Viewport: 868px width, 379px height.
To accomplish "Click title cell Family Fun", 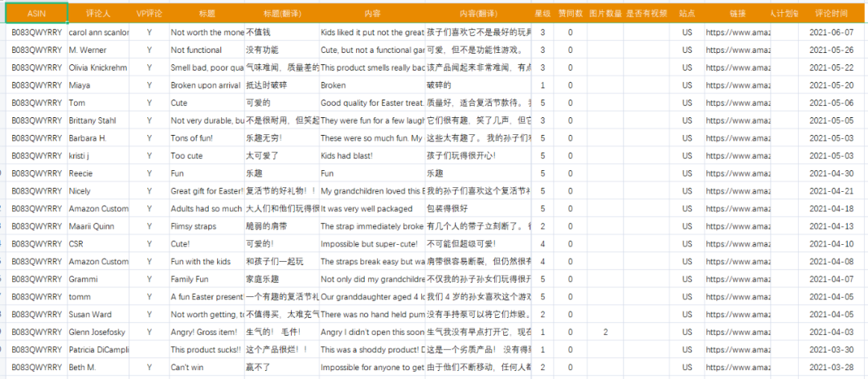I will click(x=207, y=279).
